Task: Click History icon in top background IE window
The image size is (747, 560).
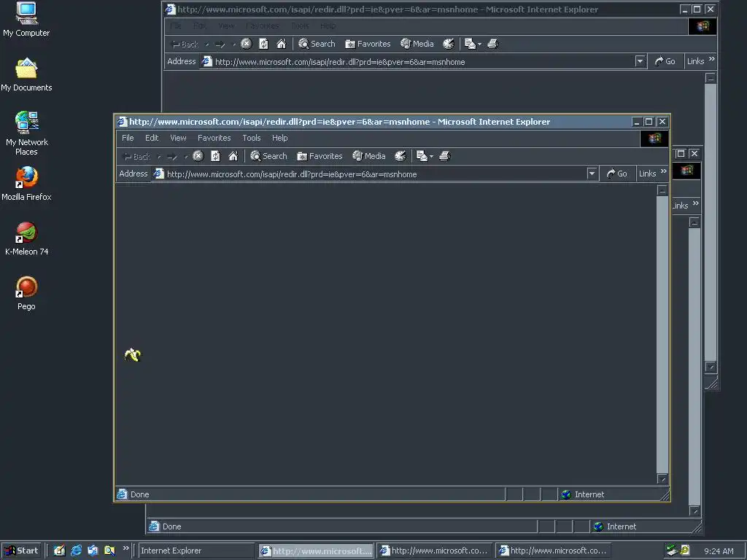Action: [449, 44]
